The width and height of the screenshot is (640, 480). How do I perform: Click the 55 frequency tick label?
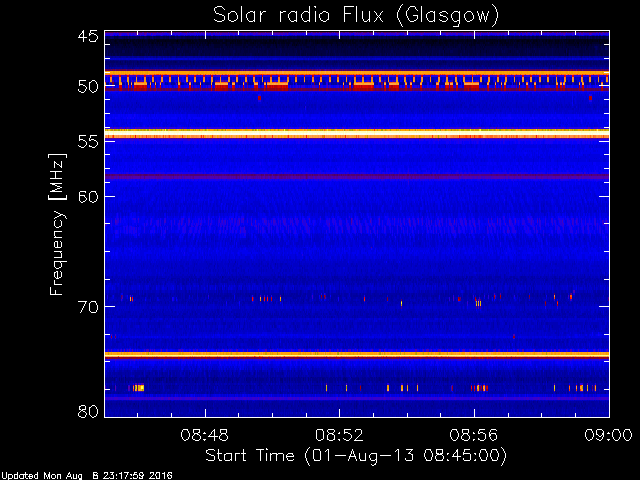(88, 142)
